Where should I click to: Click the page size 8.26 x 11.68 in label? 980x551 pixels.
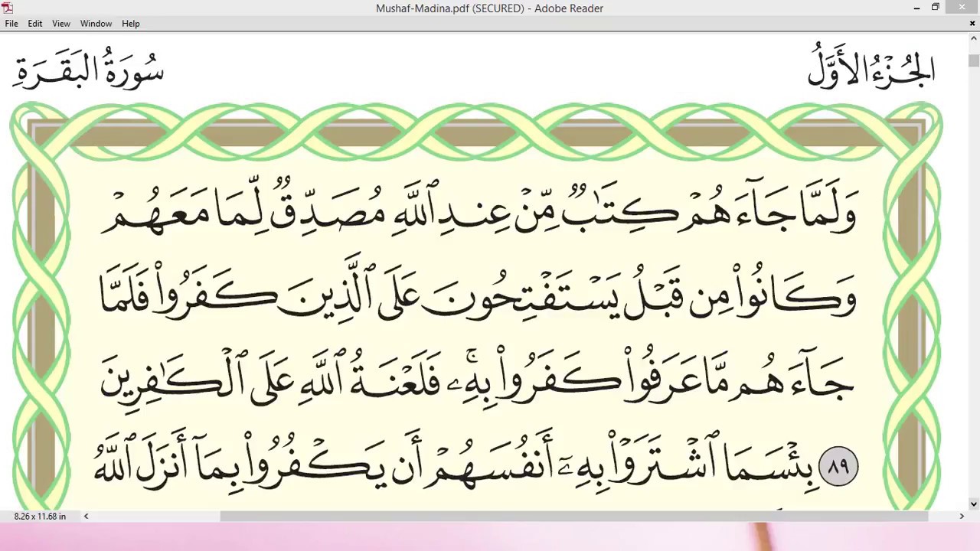[40, 517]
